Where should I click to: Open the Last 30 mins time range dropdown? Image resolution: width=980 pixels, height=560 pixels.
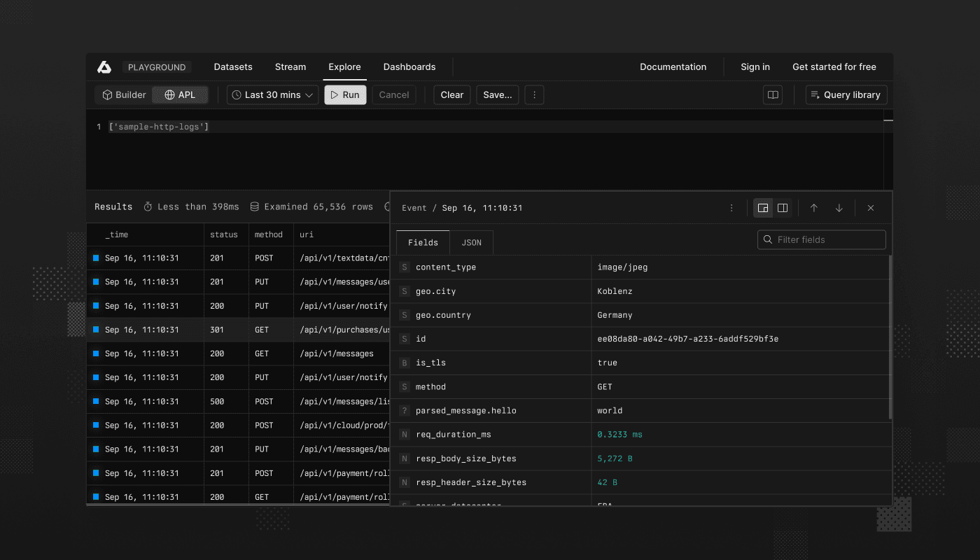pos(272,94)
